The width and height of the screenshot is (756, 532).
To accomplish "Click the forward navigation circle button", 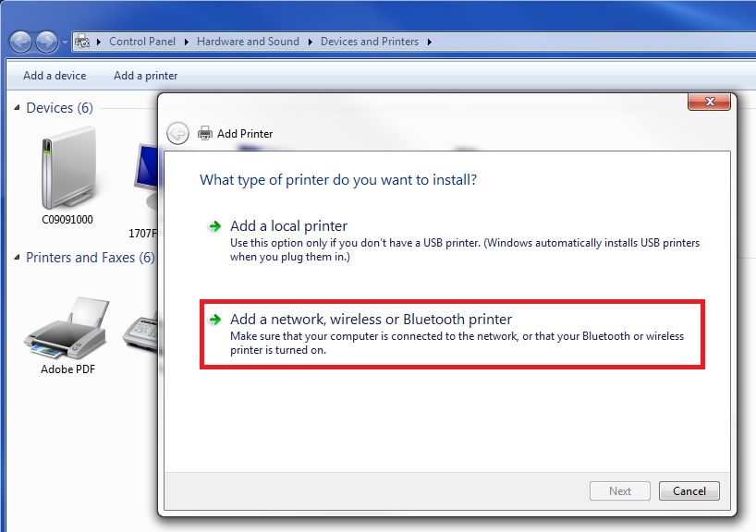I will (45, 42).
